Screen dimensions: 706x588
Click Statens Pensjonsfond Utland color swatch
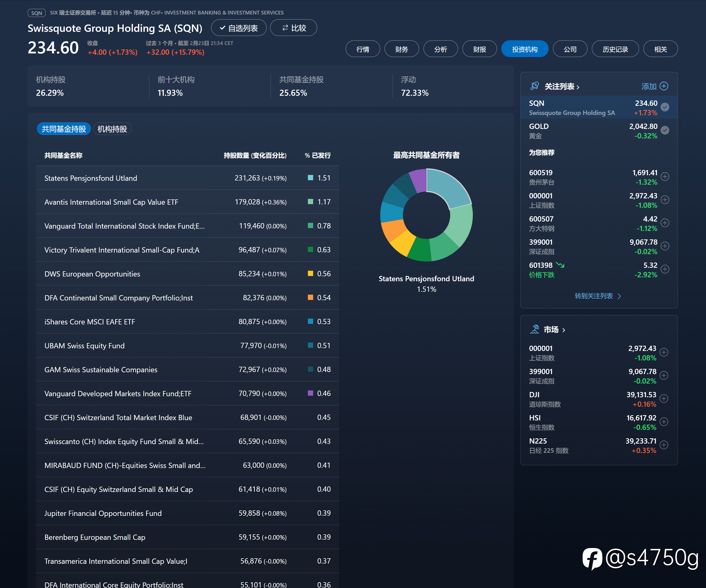pos(311,178)
